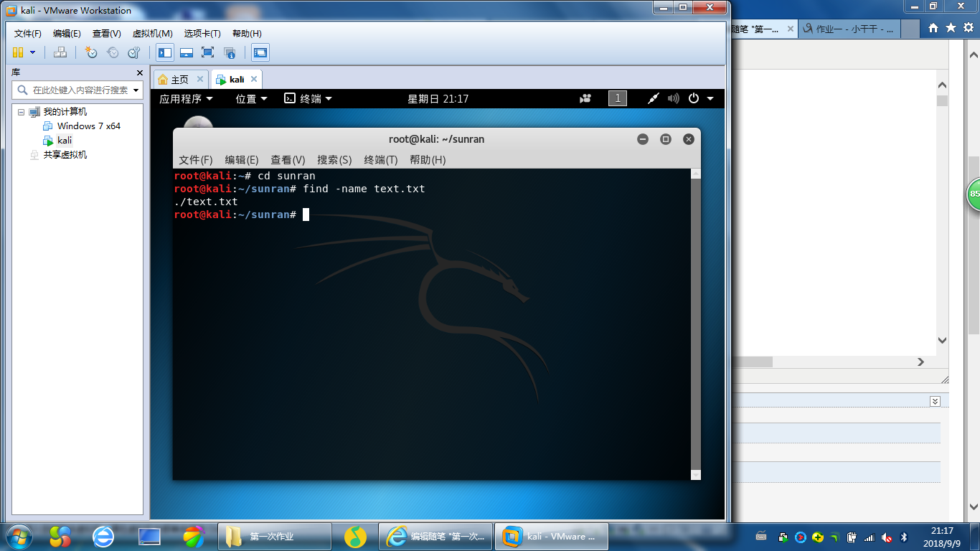Screen dimensions: 980x551
Task: Toggle the console view button in toolbar
Action: (x=260, y=52)
